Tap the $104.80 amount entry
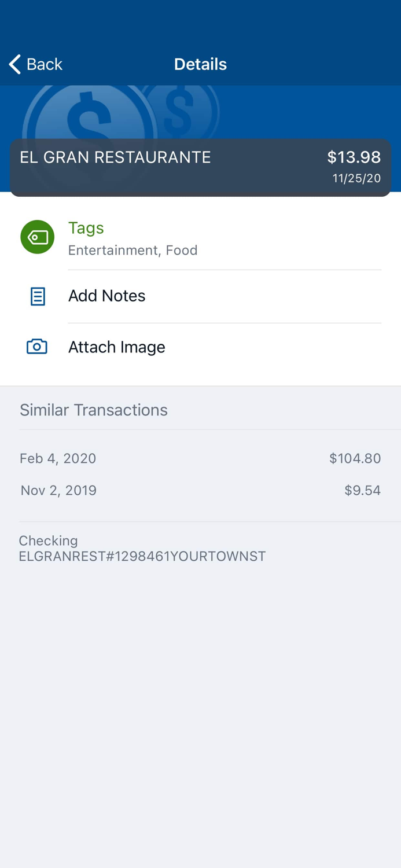 click(x=355, y=458)
